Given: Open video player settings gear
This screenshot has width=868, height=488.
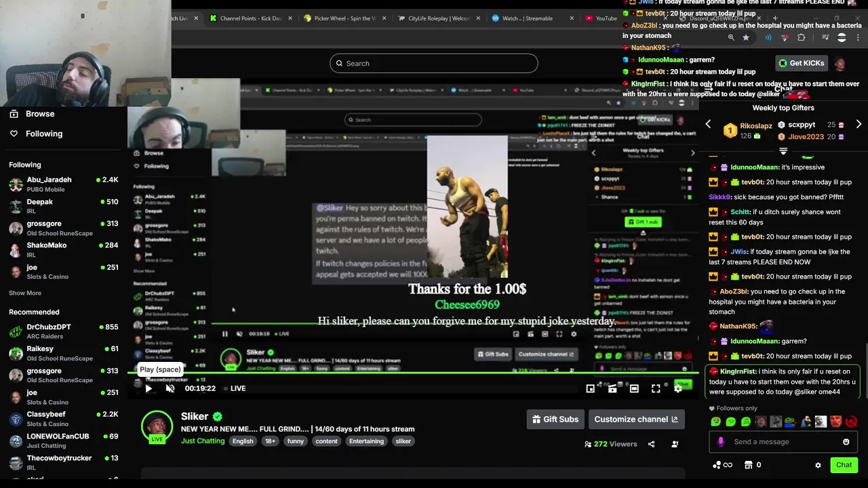Looking at the screenshot, I should point(677,388).
